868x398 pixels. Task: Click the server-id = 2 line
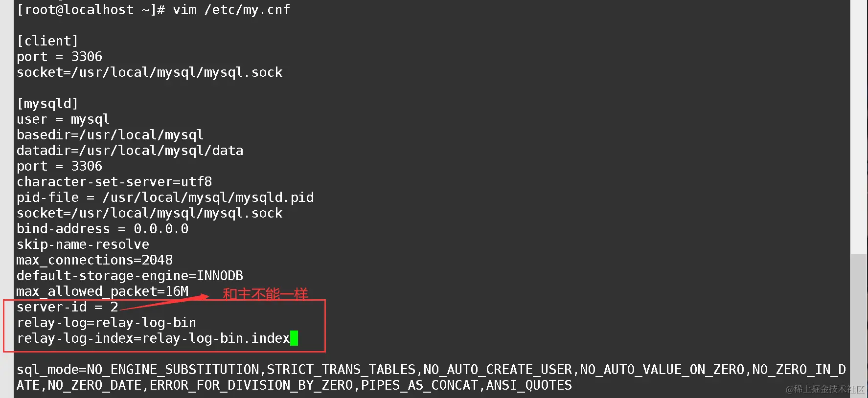67,307
